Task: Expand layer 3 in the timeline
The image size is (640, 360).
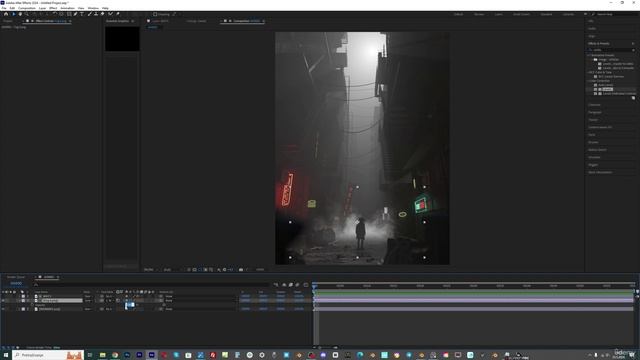Action: coord(19,309)
